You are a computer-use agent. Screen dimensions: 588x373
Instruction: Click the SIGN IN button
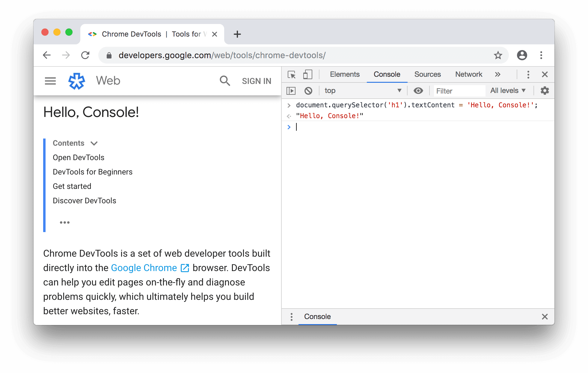click(256, 81)
